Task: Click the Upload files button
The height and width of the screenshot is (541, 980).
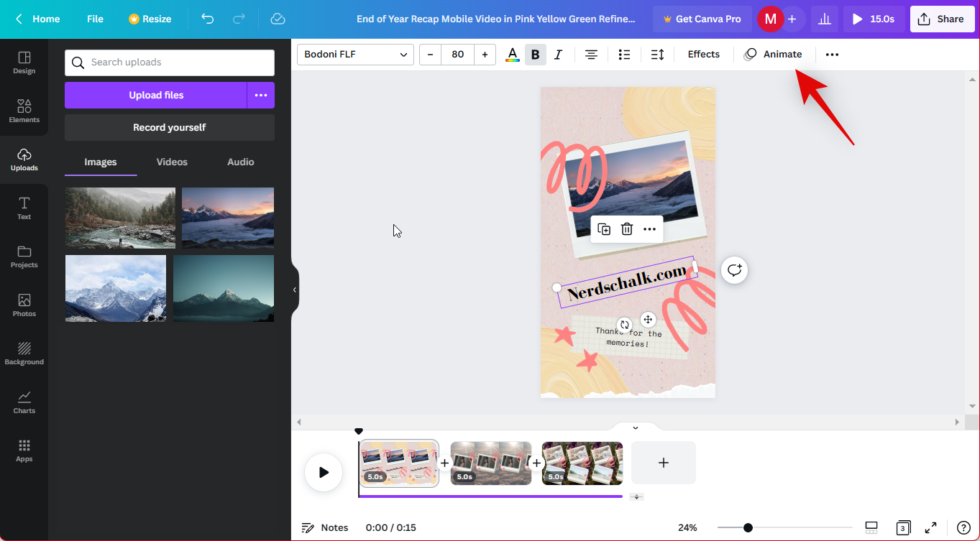Action: (156, 95)
